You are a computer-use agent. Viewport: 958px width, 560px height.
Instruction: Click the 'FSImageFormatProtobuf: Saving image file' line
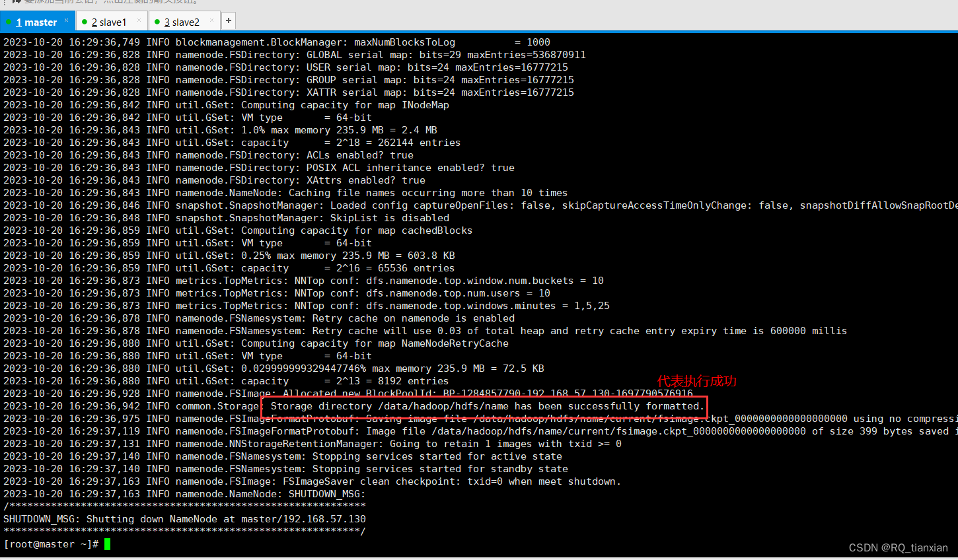(480, 419)
